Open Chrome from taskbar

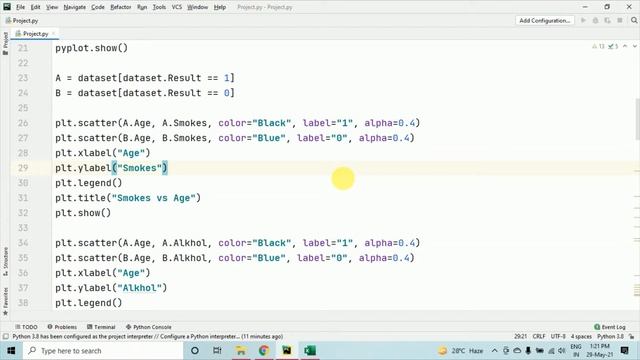264,351
